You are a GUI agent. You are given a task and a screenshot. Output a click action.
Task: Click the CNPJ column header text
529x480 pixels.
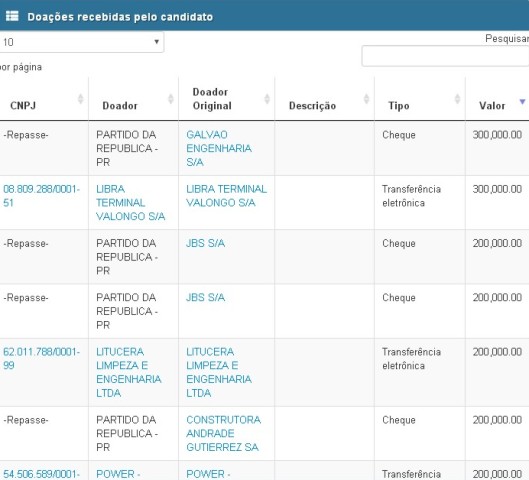point(23,106)
